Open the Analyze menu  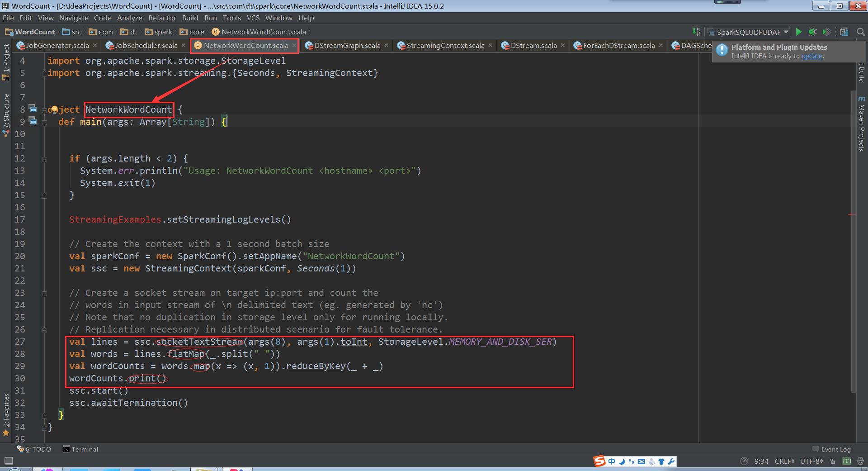(130, 18)
